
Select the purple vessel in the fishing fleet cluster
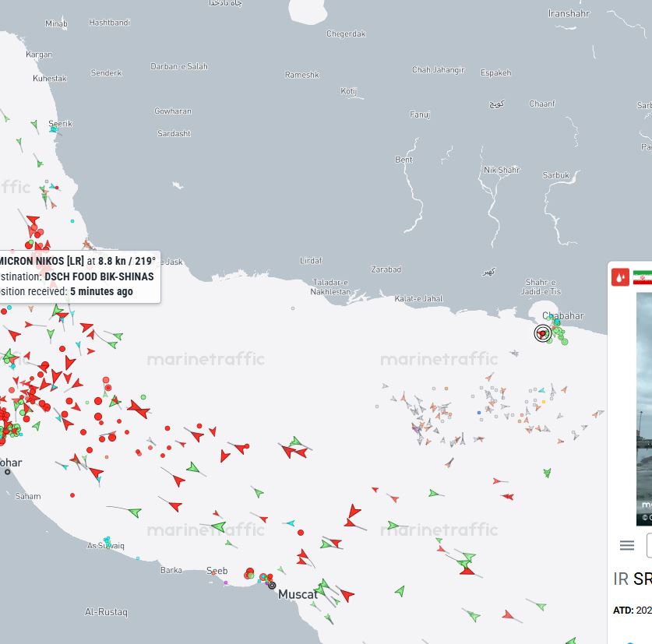tap(415, 427)
